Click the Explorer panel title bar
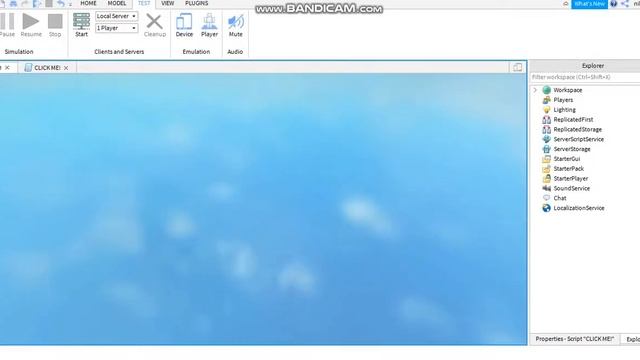Viewport: 640px width, 360px height. [585, 66]
